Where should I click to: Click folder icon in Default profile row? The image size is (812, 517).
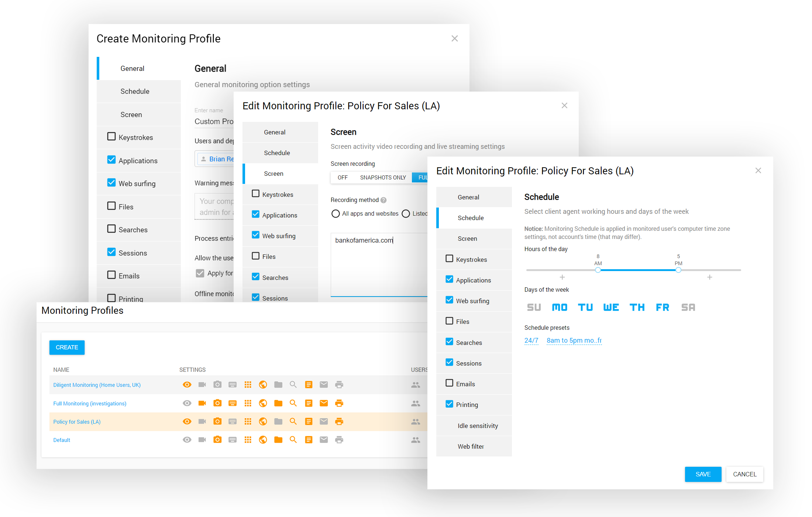tap(278, 440)
